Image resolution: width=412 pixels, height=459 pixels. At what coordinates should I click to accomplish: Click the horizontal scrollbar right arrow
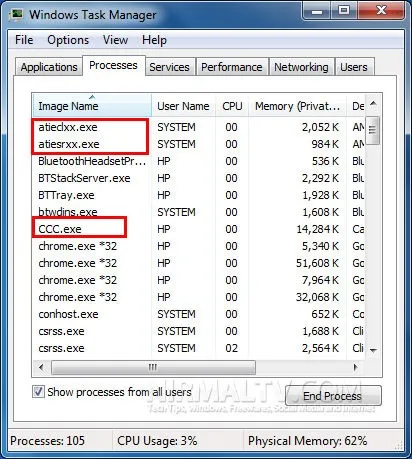355,368
